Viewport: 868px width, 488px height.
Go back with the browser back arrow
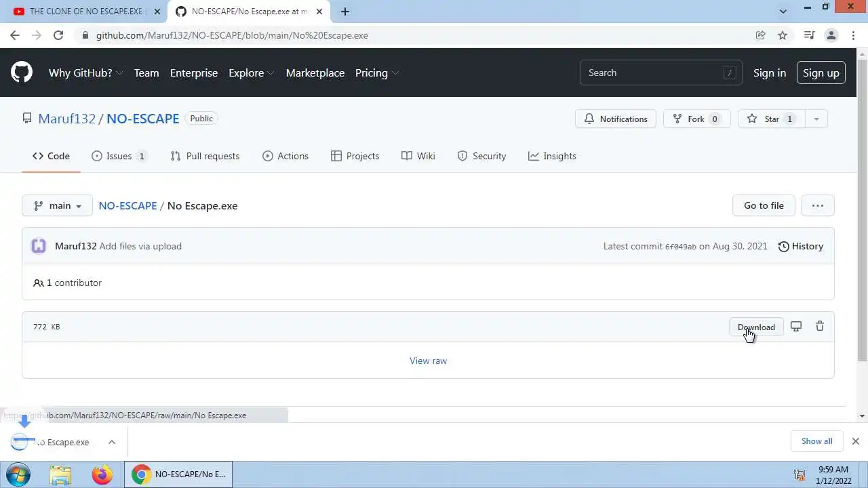[x=15, y=35]
